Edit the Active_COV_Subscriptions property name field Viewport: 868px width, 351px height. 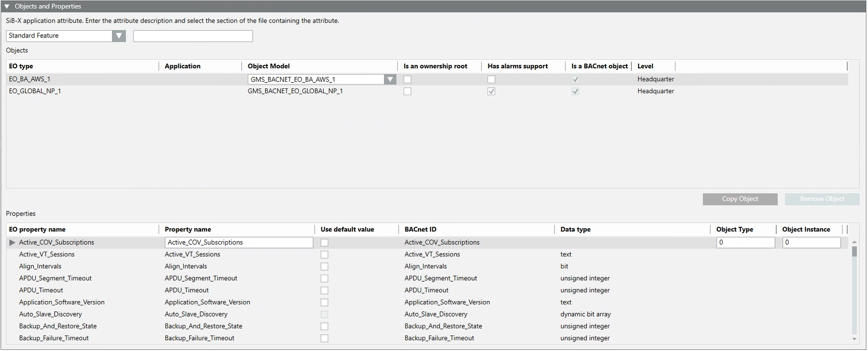239,242
